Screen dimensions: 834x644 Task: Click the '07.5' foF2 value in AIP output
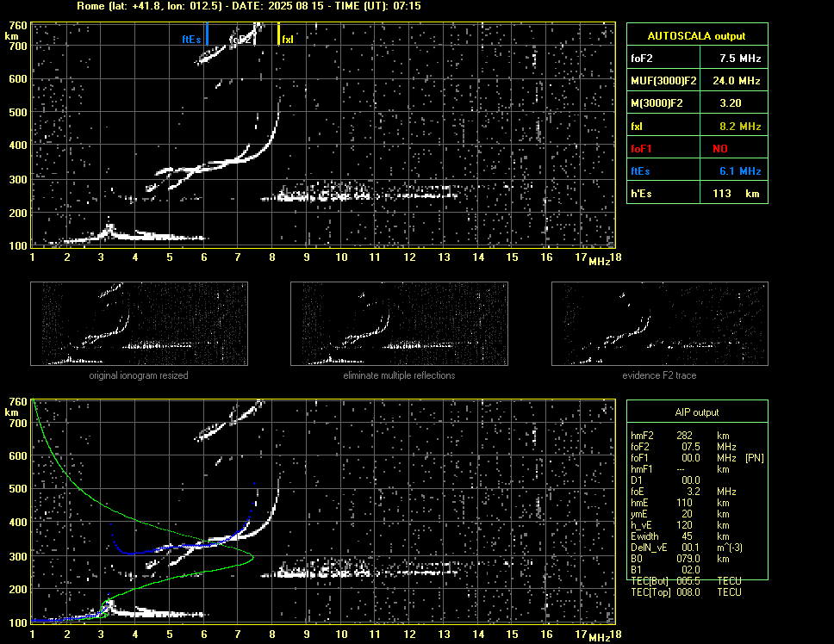tap(690, 446)
